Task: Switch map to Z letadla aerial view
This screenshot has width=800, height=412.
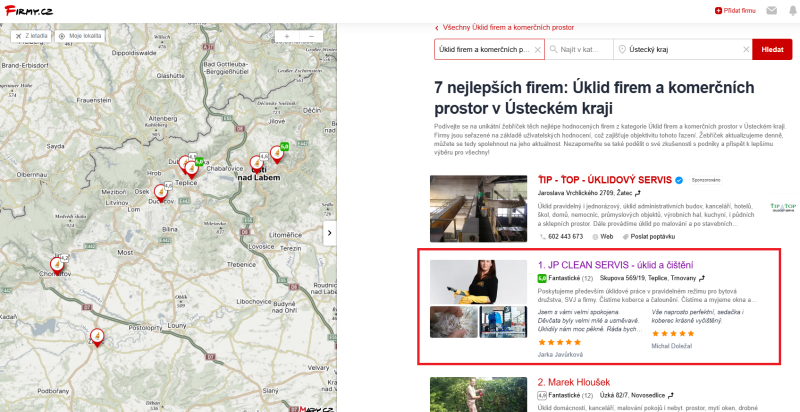Action: (31, 36)
